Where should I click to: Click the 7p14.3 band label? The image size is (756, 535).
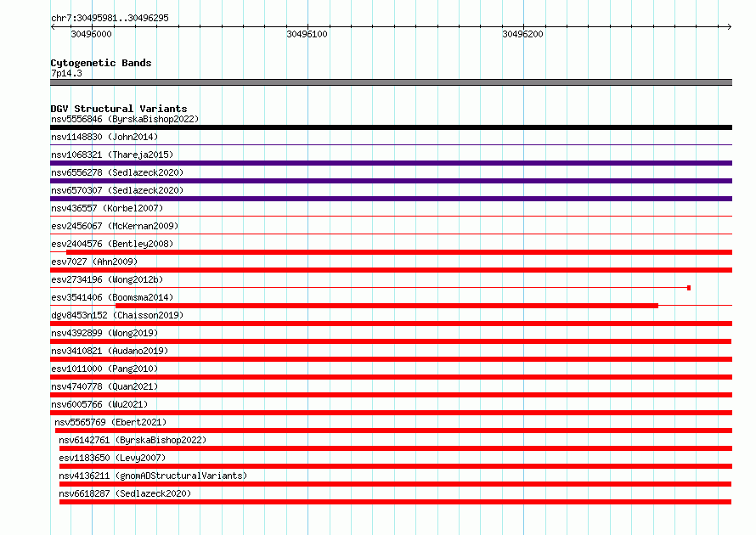(x=66, y=73)
